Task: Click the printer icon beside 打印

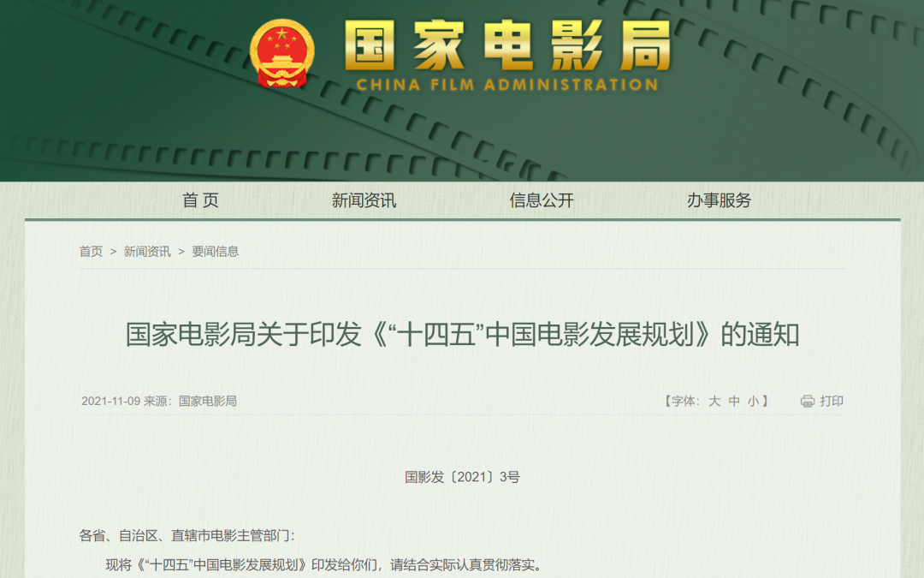Action: 808,402
